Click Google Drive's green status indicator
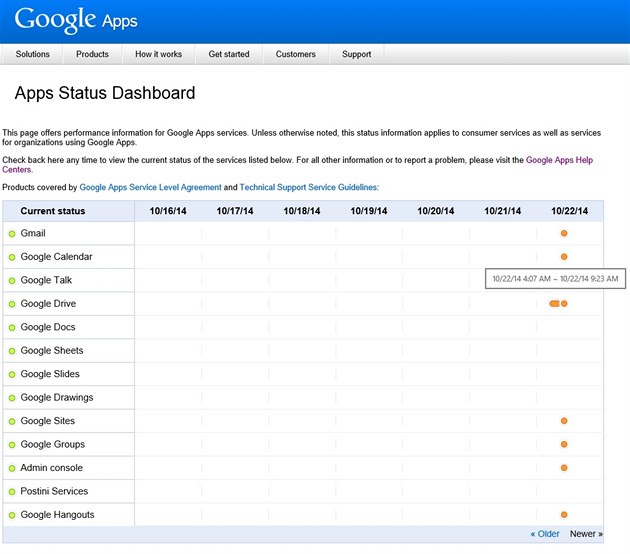This screenshot has width=630, height=554. (x=12, y=304)
